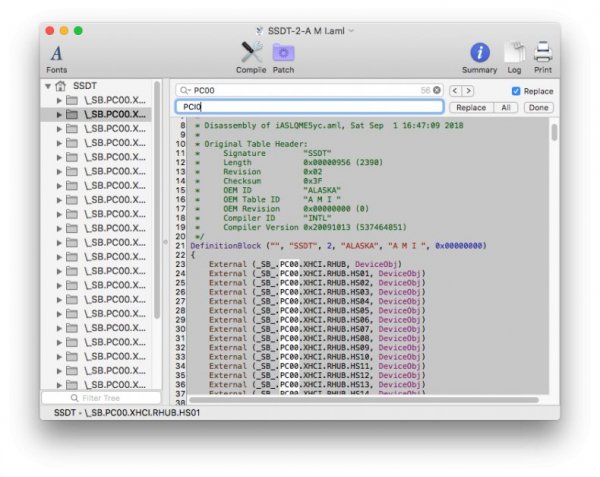Click the Compile toolbar icon
Screen dimensions: 600x477
[251, 54]
